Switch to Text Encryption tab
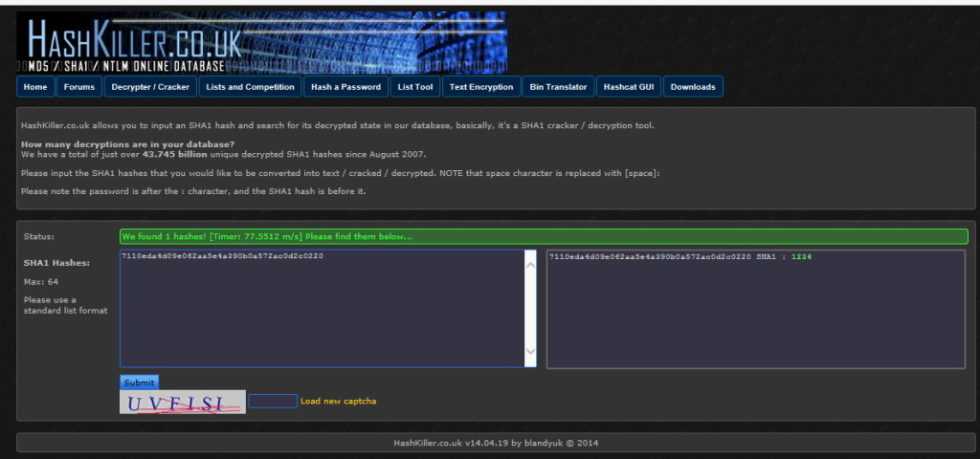980x459 pixels. (x=481, y=87)
